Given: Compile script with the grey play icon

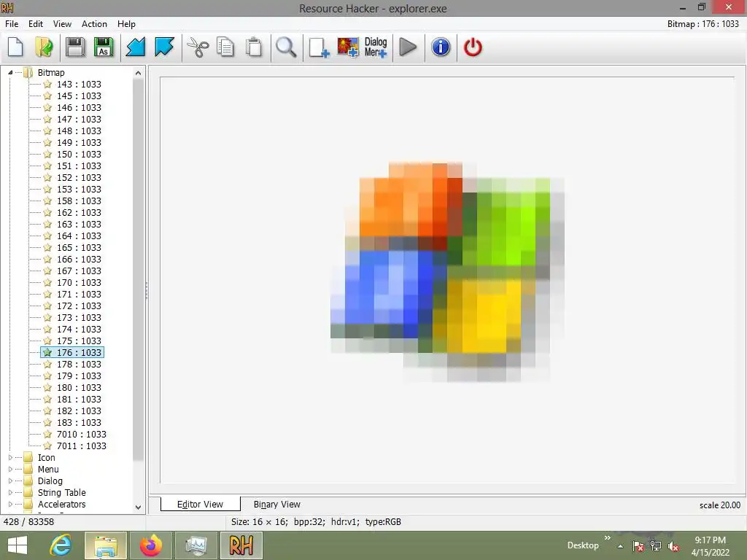Looking at the screenshot, I should [x=408, y=47].
